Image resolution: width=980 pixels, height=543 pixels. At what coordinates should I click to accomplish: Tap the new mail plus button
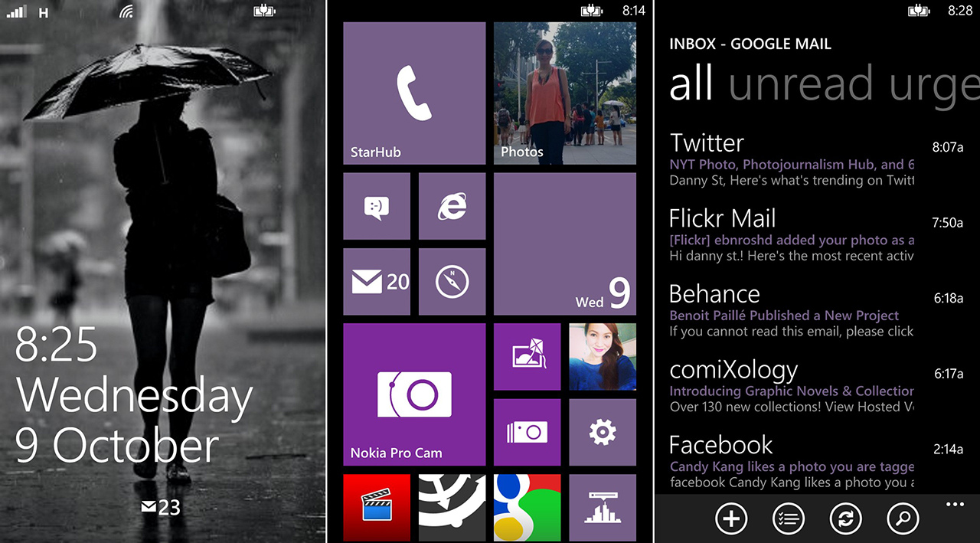(731, 518)
